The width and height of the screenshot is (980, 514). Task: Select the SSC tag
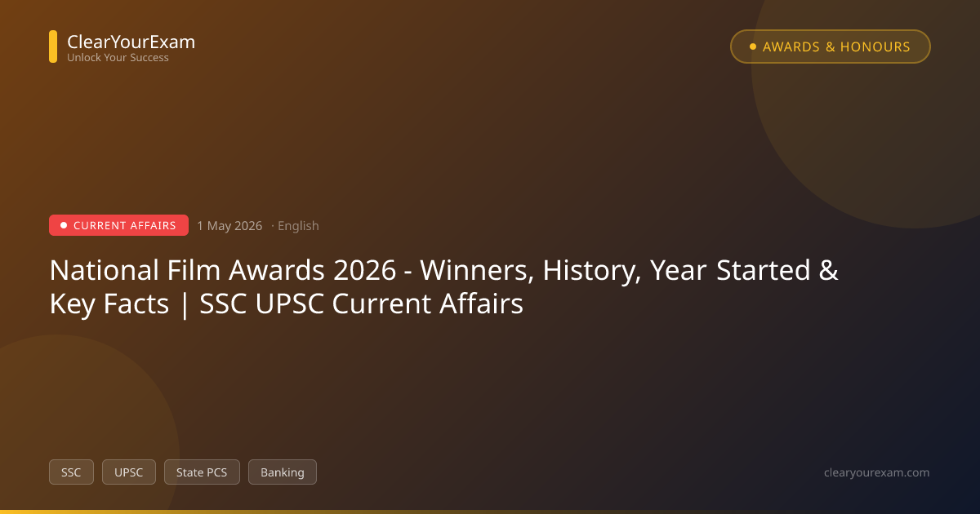pos(71,472)
